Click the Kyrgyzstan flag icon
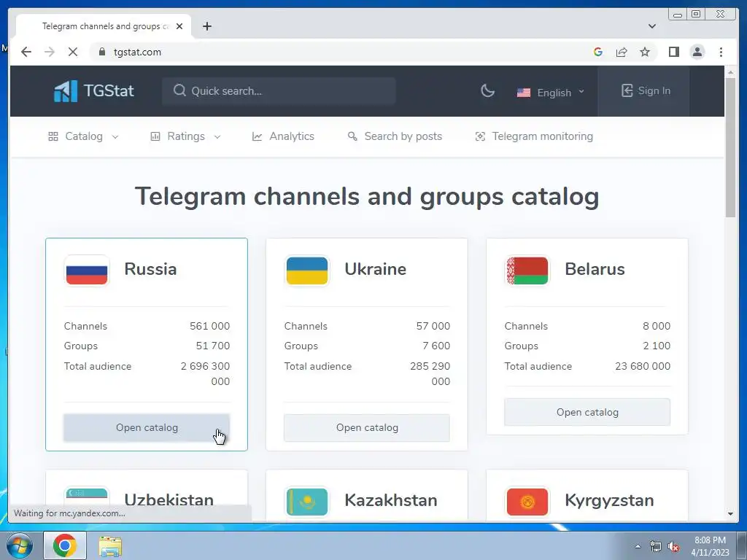The image size is (747, 560). point(527,502)
